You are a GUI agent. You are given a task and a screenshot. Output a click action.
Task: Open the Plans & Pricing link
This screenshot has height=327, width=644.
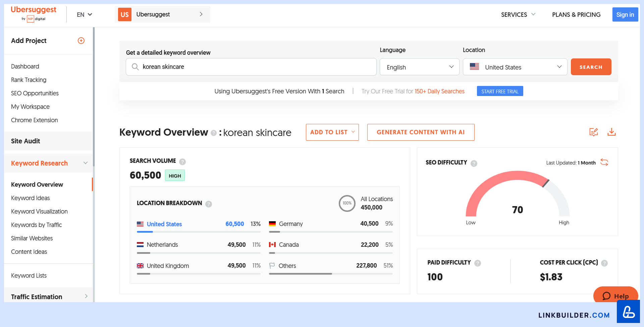pos(576,15)
